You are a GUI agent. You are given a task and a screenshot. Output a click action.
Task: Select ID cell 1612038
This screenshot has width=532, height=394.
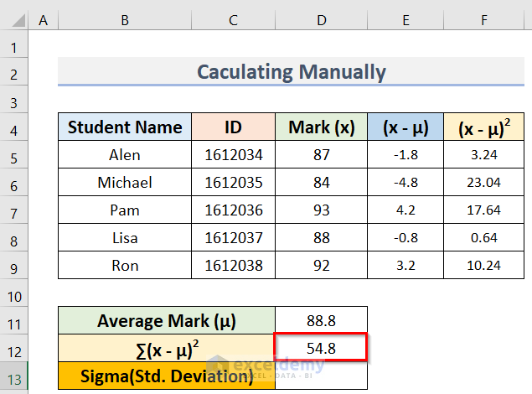(234, 266)
